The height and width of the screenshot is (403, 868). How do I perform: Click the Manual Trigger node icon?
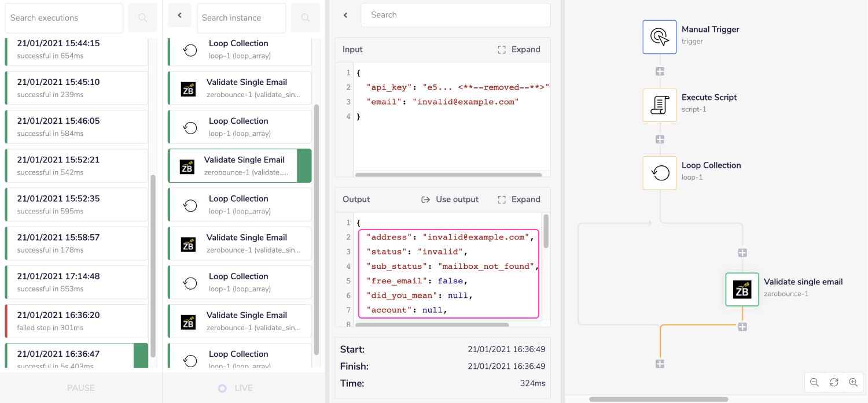659,37
